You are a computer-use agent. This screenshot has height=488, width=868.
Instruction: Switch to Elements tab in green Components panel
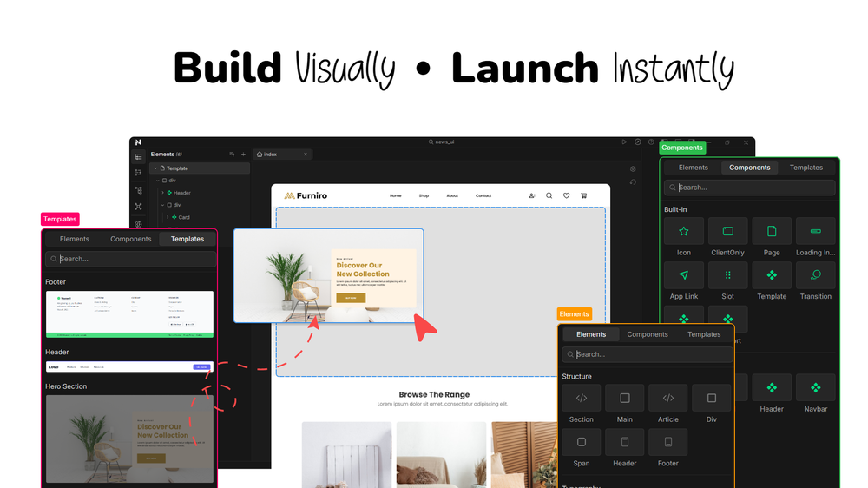pos(693,168)
